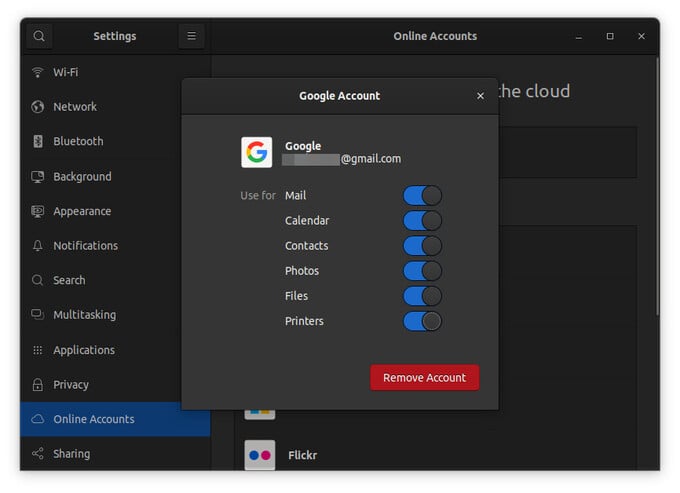Screen dimensions: 680x493
Task: Select Search in the sidebar list
Action: (115, 280)
